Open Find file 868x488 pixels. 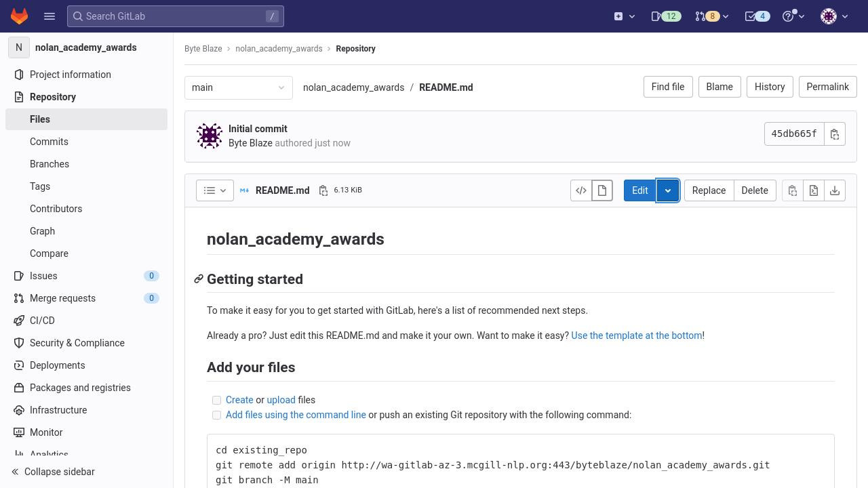pos(668,87)
